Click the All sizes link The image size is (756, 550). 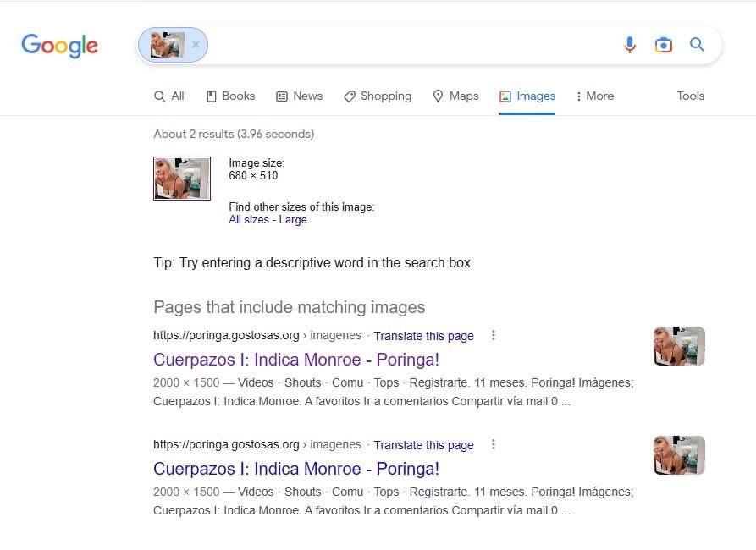(248, 220)
